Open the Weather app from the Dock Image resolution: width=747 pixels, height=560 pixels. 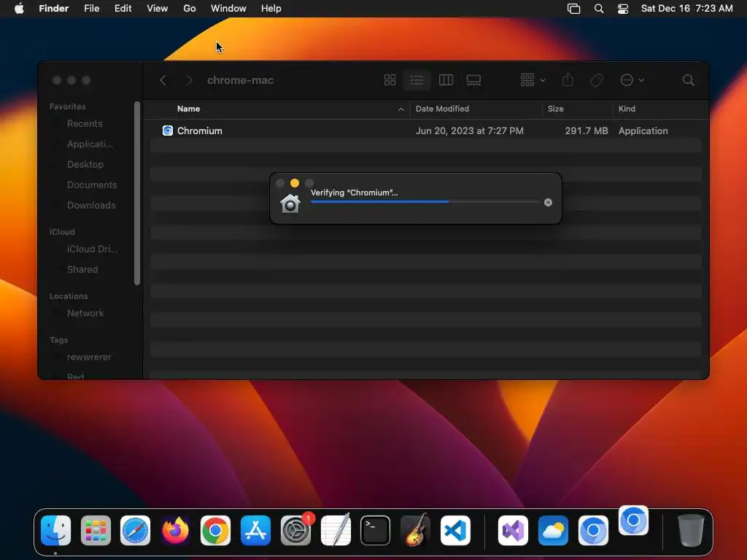tap(553, 531)
